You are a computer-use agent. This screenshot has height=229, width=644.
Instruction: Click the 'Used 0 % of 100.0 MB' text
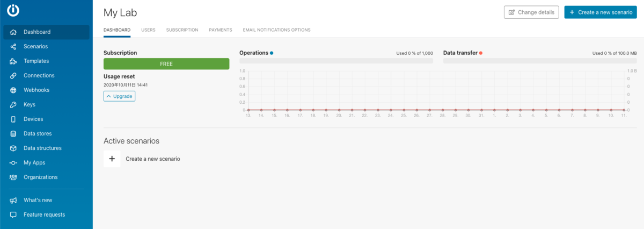tap(614, 53)
